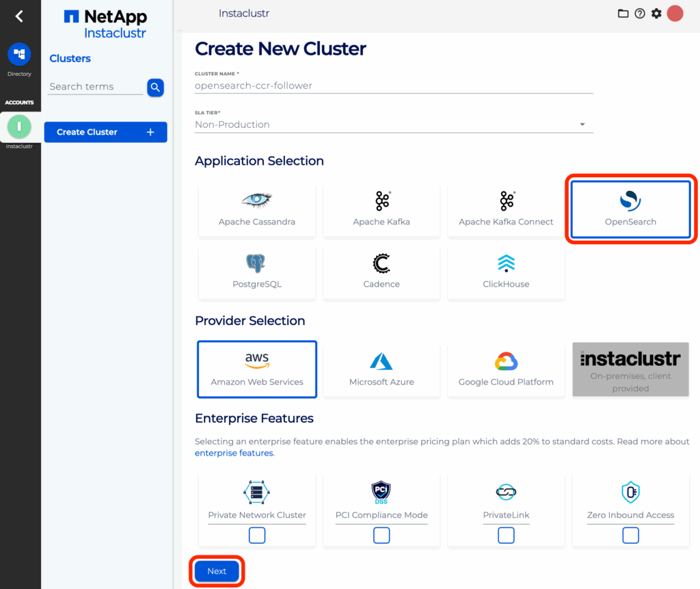Run the cluster search with the magnifier button
Viewport: 700px width, 589px height.
coord(155,88)
